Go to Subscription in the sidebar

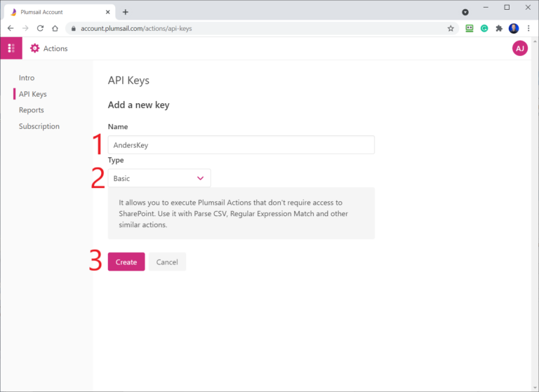tap(39, 126)
